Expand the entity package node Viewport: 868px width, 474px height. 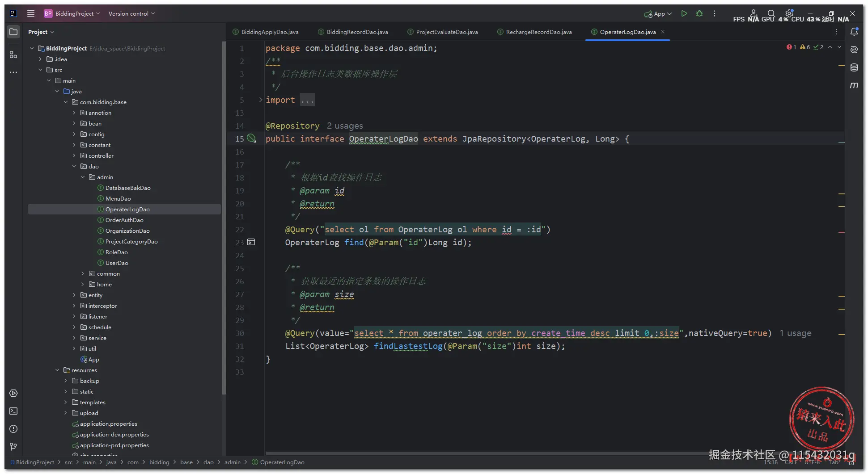tap(74, 295)
